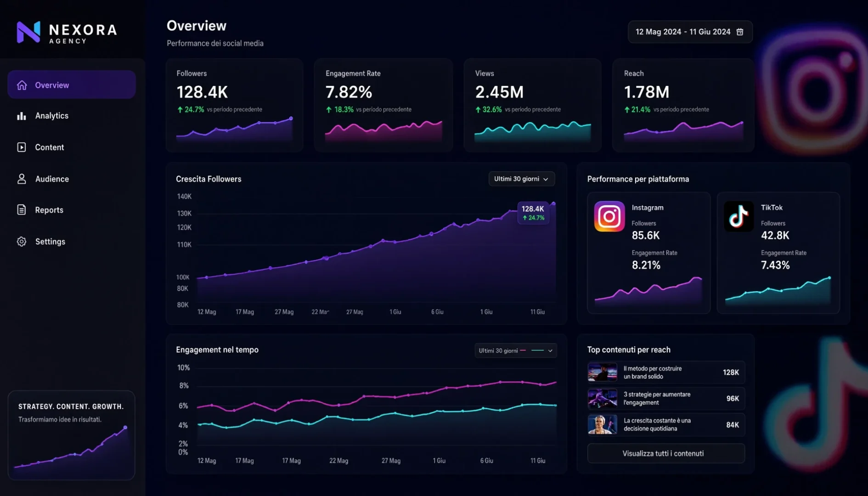Click the Instagram 85.6K followers value
868x496 pixels.
pyautogui.click(x=645, y=236)
